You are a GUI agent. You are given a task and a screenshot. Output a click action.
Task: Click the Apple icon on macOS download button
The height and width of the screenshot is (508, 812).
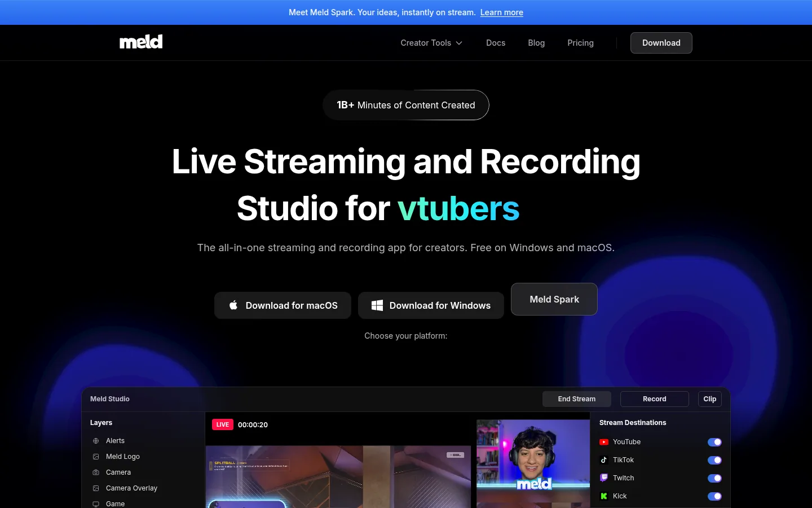click(x=233, y=305)
